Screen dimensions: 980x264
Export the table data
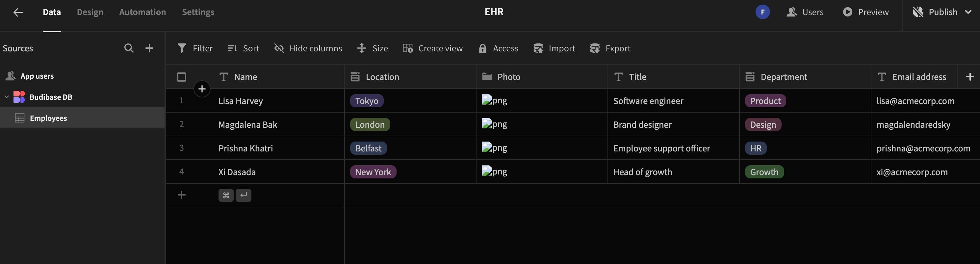coord(610,48)
